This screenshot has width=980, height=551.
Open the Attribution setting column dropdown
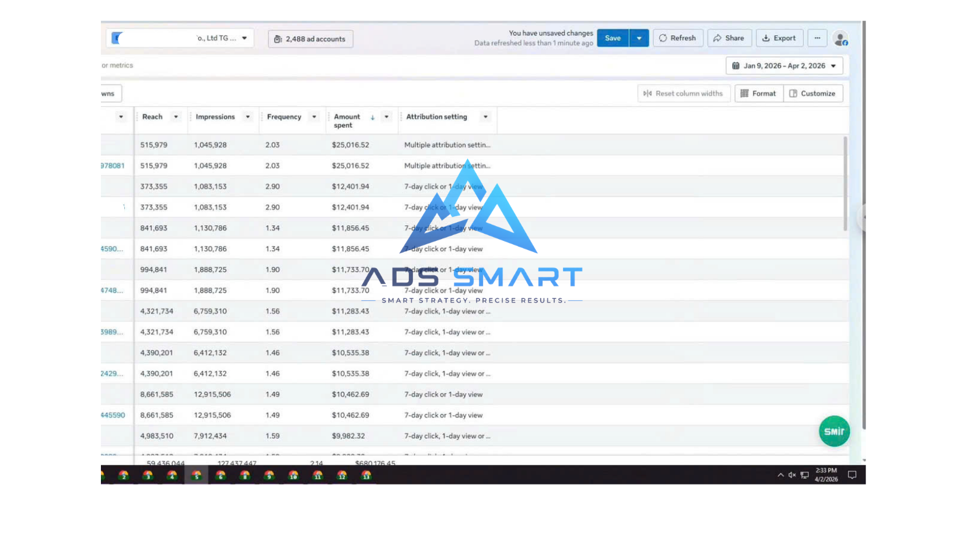click(485, 117)
